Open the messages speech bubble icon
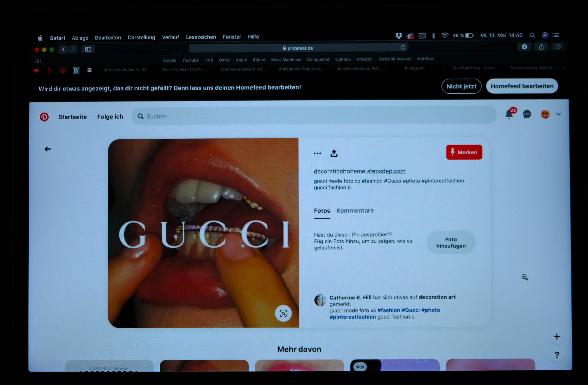Image resolution: width=588 pixels, height=385 pixels. [527, 114]
